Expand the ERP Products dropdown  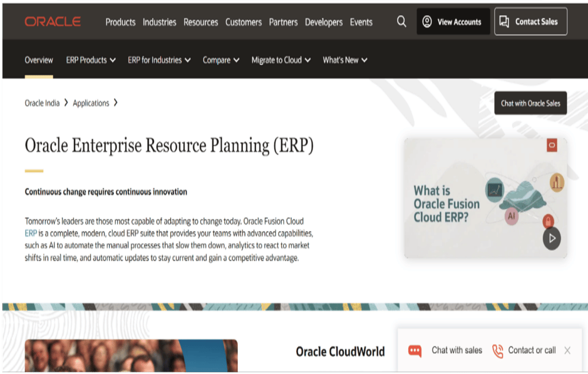tap(91, 60)
